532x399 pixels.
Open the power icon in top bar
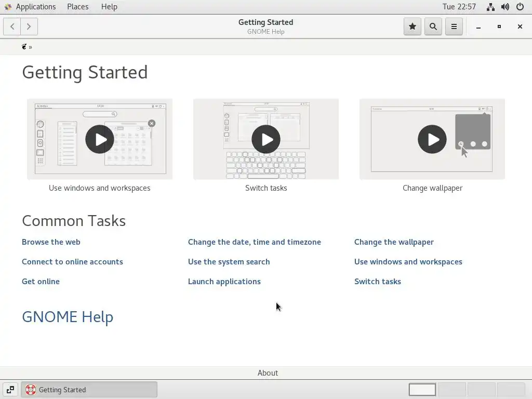point(520,7)
